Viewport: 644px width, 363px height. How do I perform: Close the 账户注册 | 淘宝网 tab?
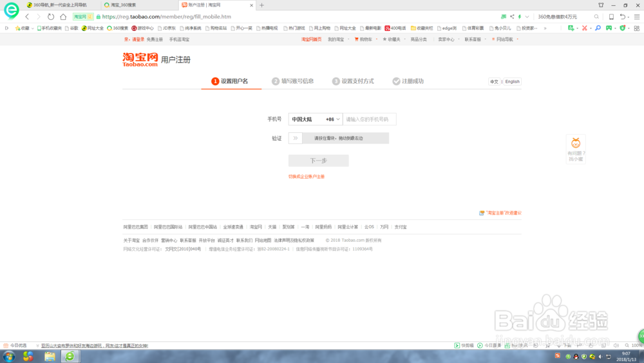[251, 5]
